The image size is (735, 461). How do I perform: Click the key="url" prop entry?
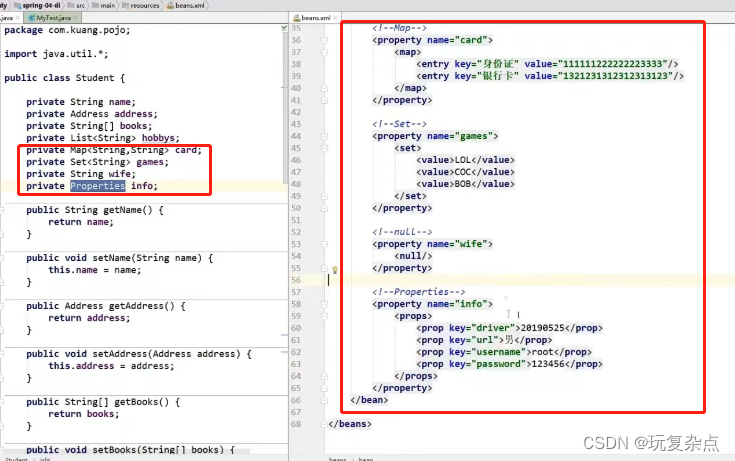[484, 340]
